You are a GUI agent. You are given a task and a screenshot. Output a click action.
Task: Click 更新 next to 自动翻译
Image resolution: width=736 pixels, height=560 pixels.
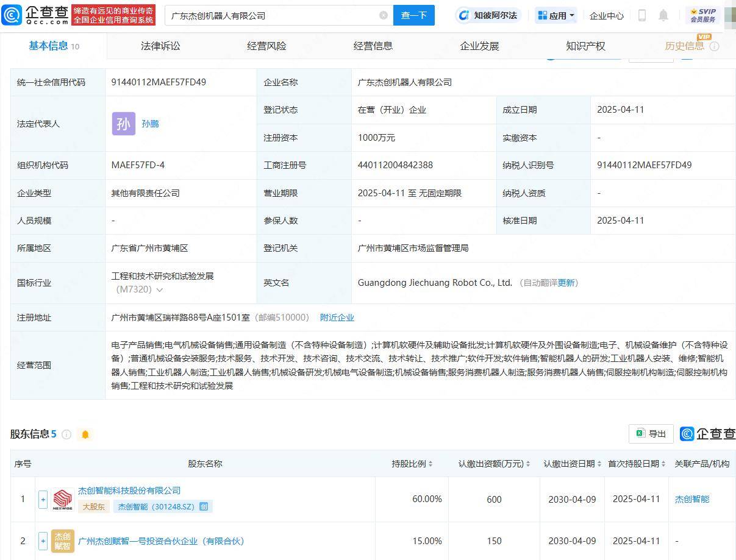click(x=566, y=283)
